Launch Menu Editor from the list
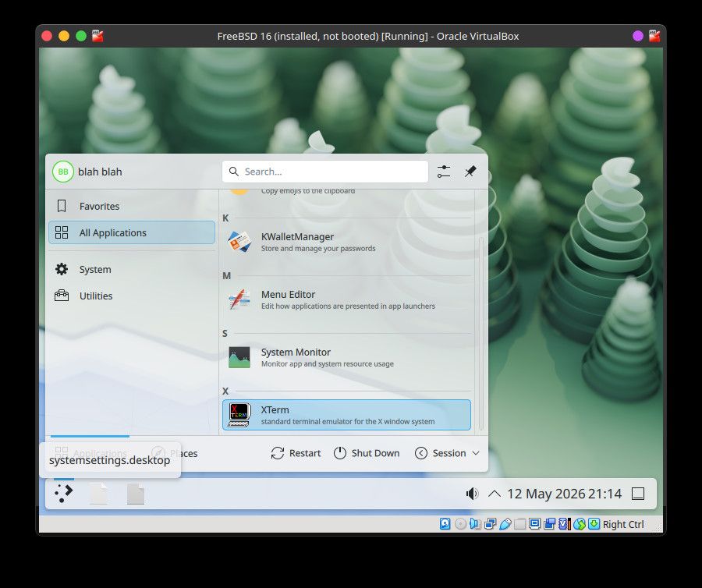Screen dimensions: 702x588 346,299
